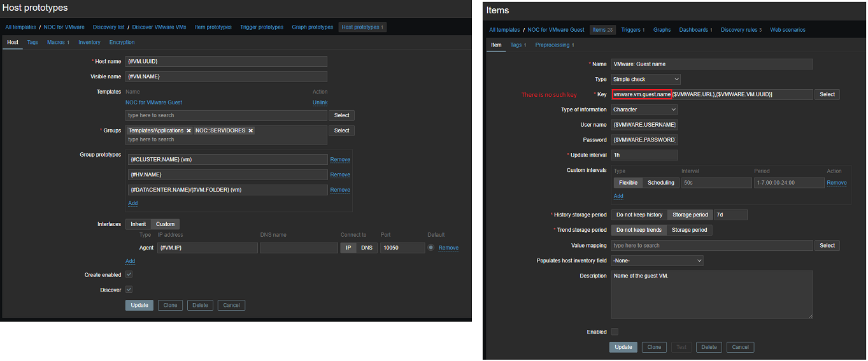The image size is (868, 361).
Task: Select the Default interface radio button
Action: (431, 248)
